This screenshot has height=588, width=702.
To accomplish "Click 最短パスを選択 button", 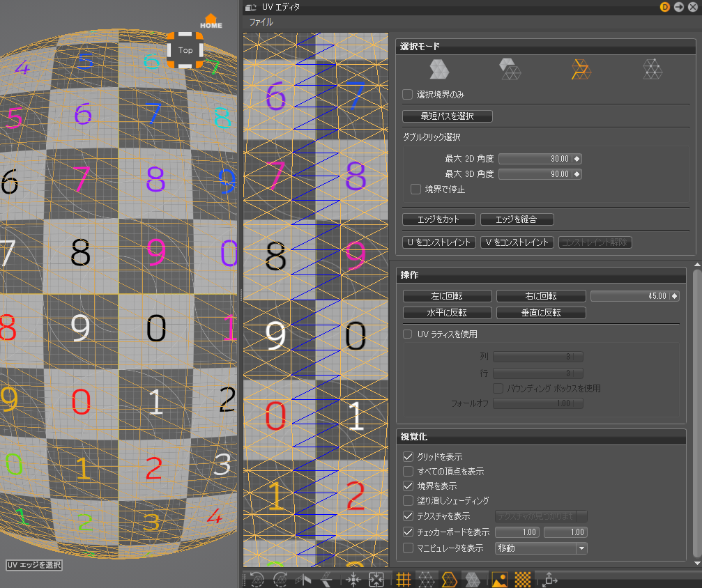I will point(448,116).
